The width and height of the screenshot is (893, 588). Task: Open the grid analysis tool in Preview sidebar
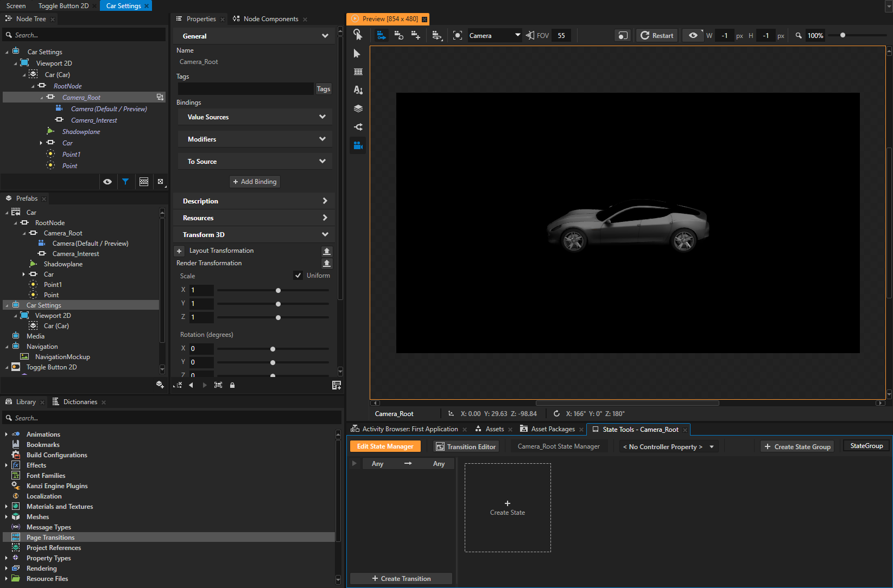358,71
